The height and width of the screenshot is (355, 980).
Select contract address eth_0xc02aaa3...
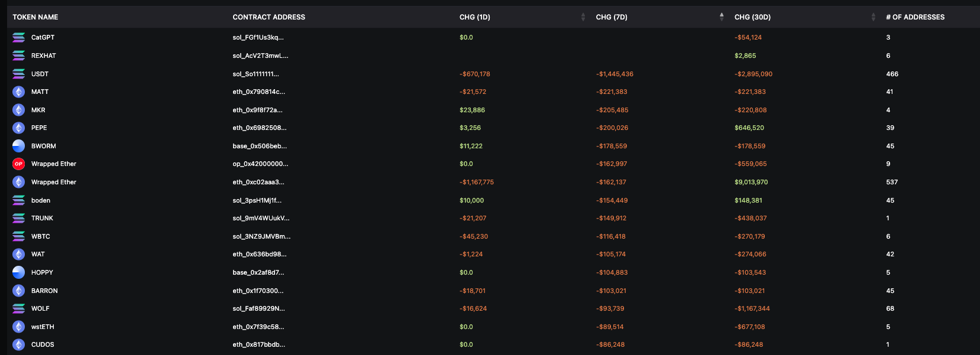(258, 182)
